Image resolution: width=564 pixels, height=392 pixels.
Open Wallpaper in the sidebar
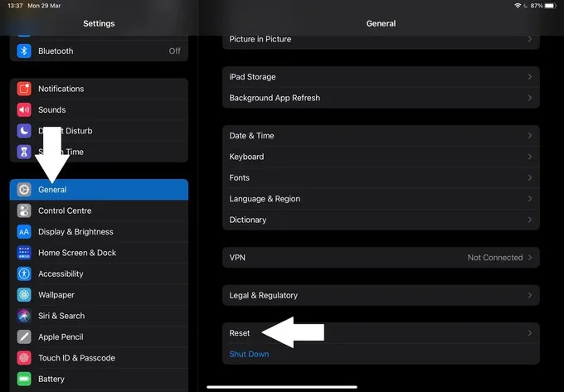[99, 295]
